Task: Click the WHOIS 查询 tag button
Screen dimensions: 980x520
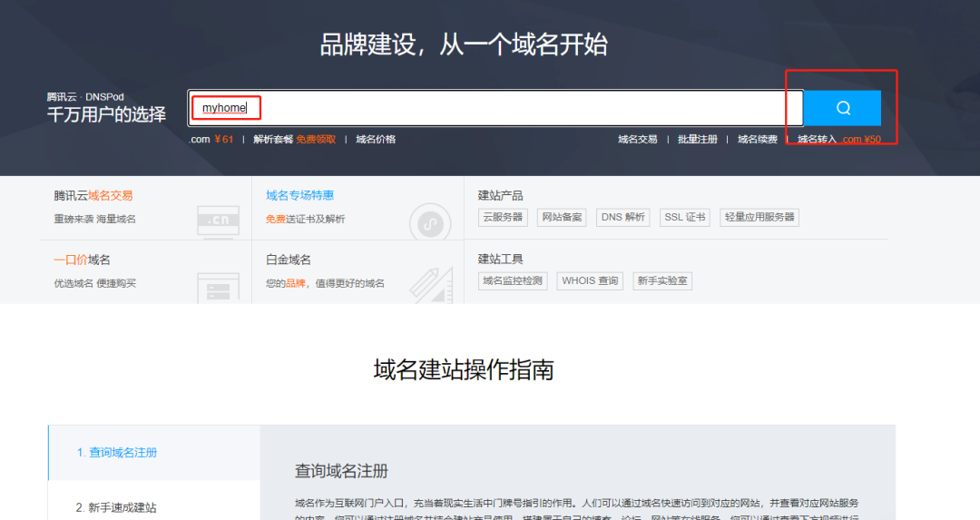Action: pyautogui.click(x=590, y=281)
